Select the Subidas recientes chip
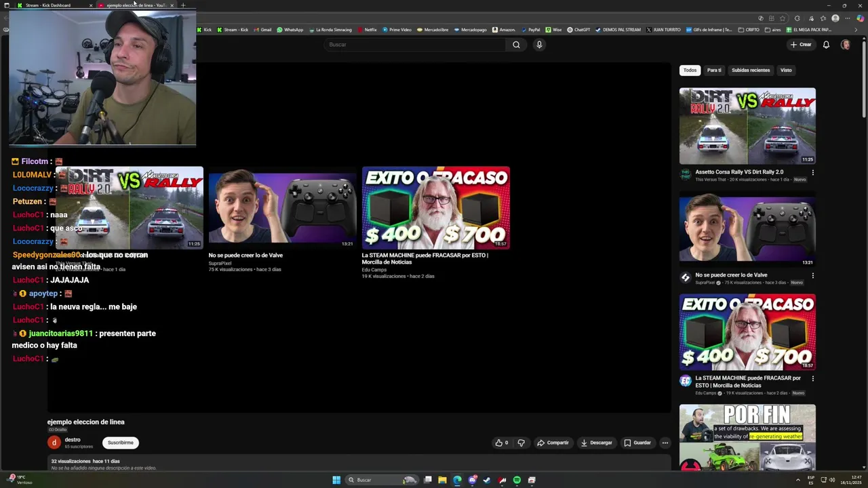 click(x=751, y=70)
